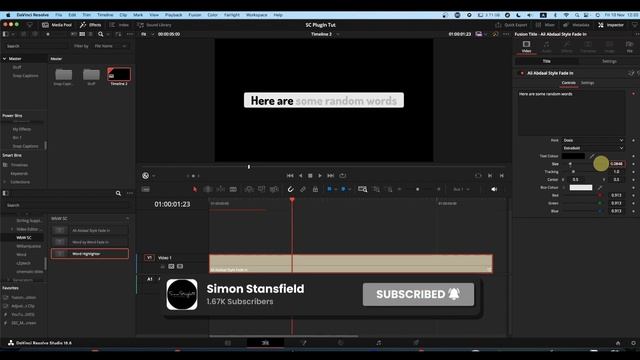640x360 pixels.
Task: Mute audio with the speaker icon
Action: pyautogui.click(x=494, y=189)
